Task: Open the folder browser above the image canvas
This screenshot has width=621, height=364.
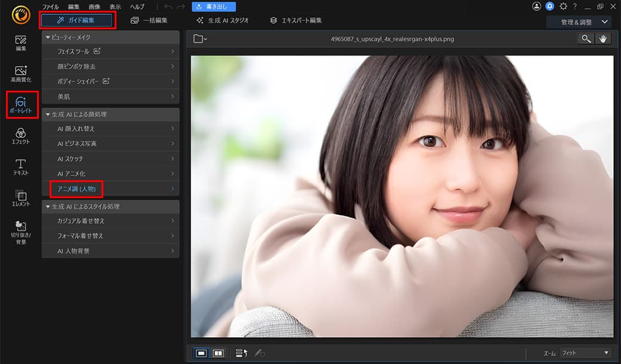Action: coord(201,38)
